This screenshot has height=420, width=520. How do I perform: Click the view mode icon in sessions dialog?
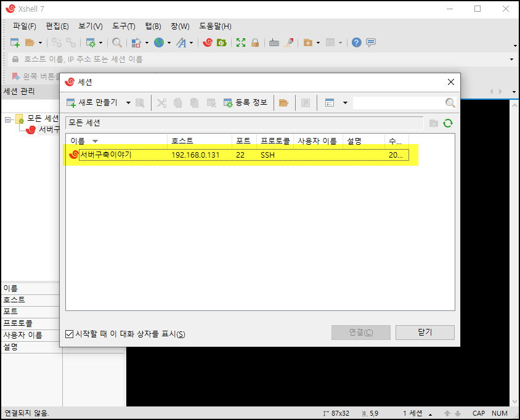(329, 103)
